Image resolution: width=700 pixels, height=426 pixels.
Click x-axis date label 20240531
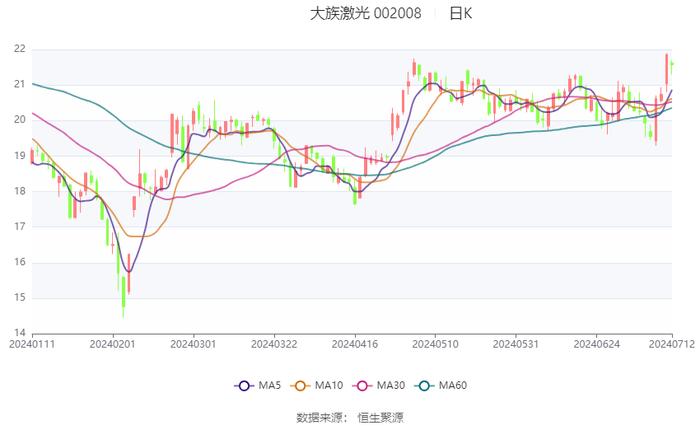pos(516,344)
